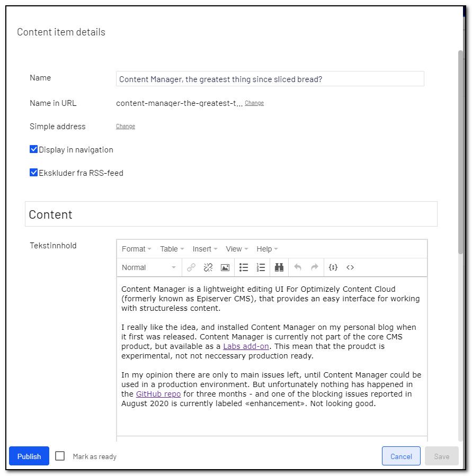The image size is (472, 476).
Task: Open the Format menu
Action: coord(136,249)
